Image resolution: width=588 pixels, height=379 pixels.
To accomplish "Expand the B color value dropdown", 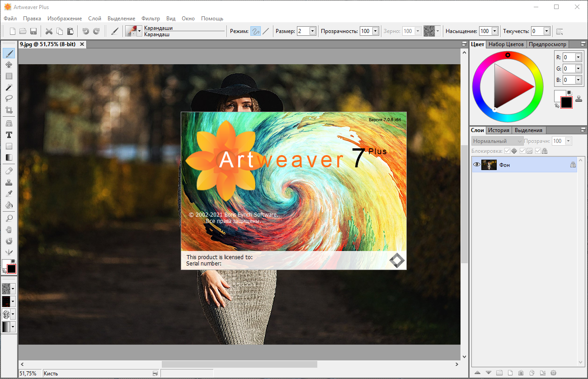I will 578,80.
